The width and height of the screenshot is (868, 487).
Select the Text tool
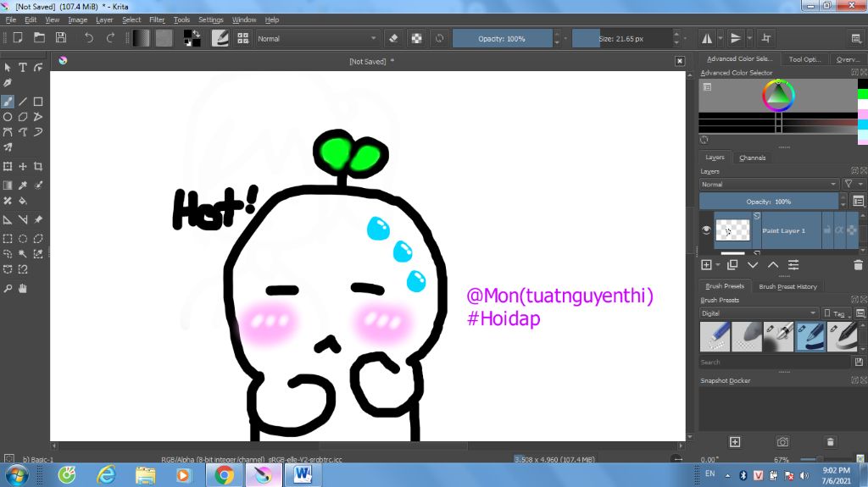tap(23, 68)
